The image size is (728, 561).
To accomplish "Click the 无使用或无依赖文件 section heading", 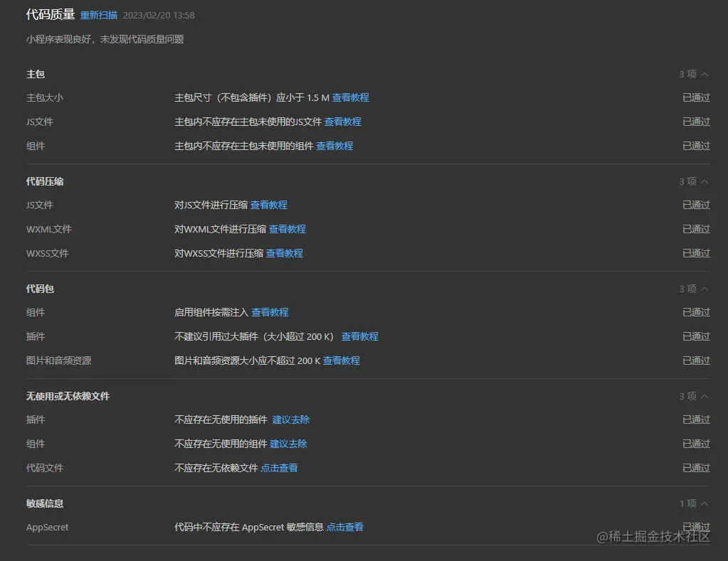I will coord(68,396).
